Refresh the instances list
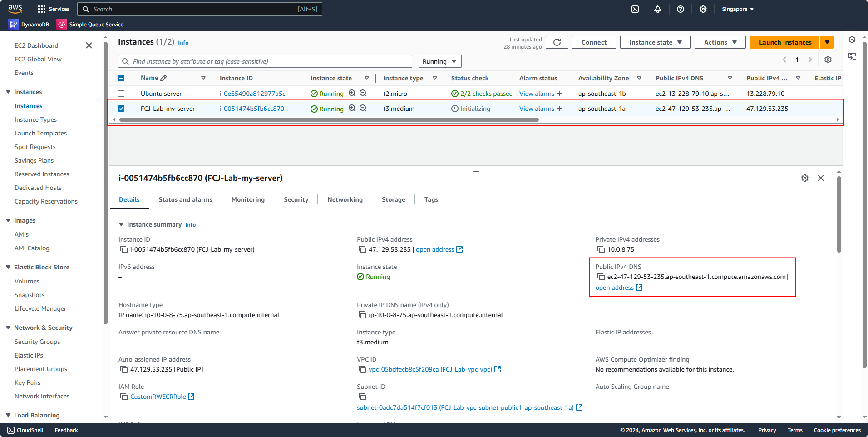 (557, 42)
